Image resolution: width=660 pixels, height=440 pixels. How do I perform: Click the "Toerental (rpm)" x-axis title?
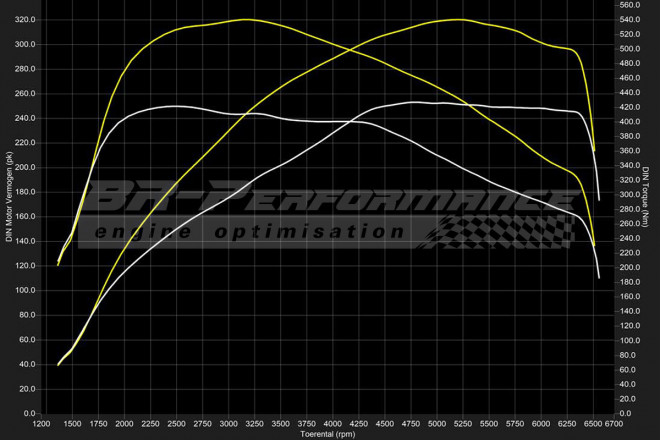[x=329, y=434]
